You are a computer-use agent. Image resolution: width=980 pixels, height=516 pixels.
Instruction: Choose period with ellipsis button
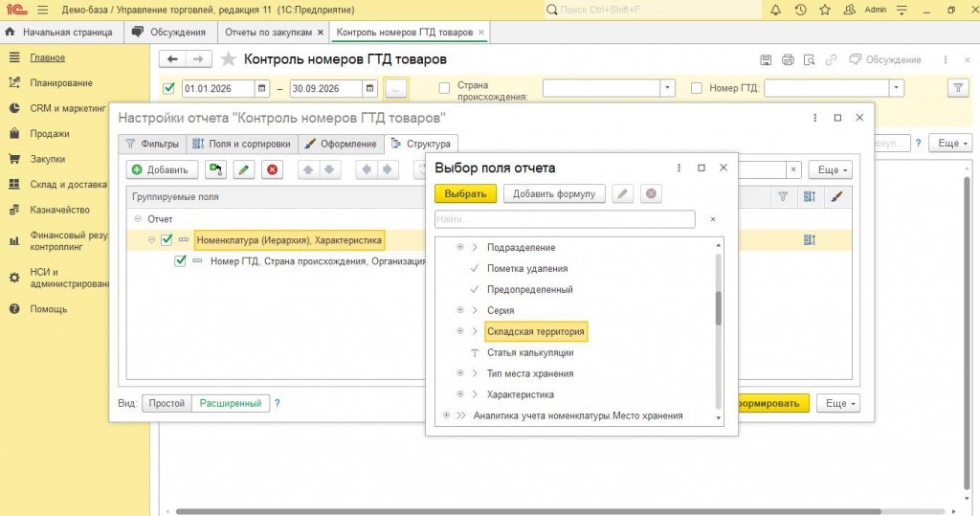coord(395,89)
